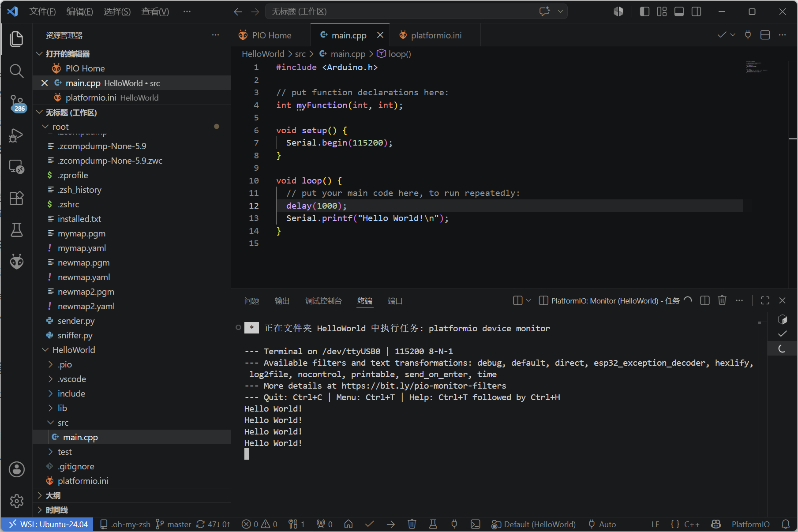Click Default (HelloWorld) environment switcher
The height and width of the screenshot is (532, 798).
[x=534, y=524]
